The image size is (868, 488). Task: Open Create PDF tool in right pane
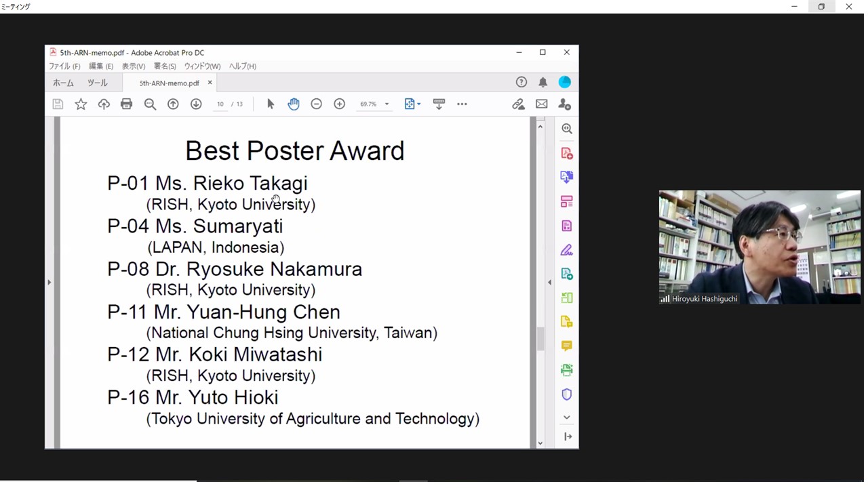[567, 154]
